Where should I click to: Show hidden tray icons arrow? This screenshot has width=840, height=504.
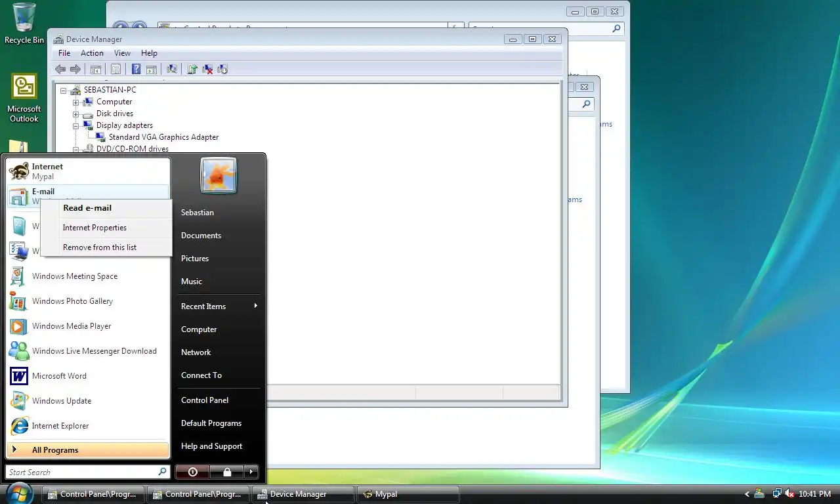tap(747, 494)
